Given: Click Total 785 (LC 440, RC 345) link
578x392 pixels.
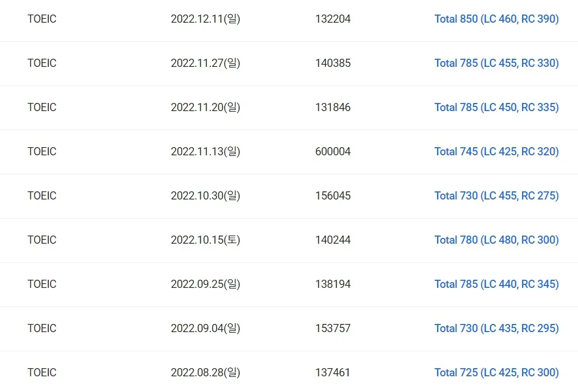Looking at the screenshot, I should coord(496,284).
